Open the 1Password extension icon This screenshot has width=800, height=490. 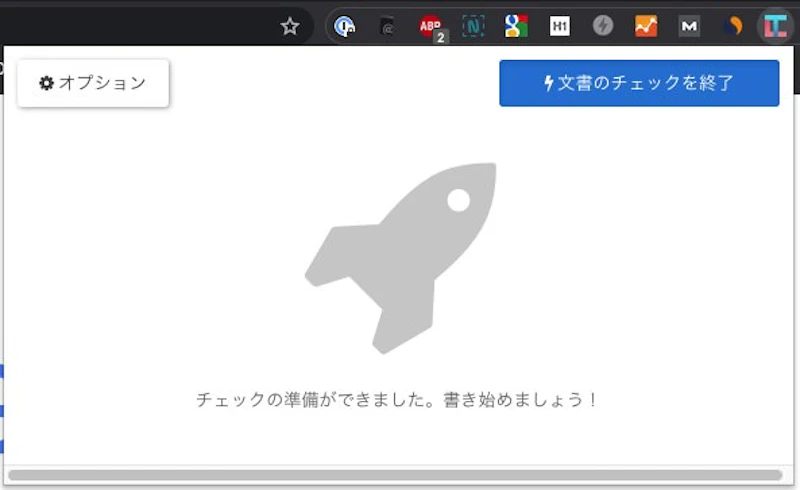[x=344, y=26]
